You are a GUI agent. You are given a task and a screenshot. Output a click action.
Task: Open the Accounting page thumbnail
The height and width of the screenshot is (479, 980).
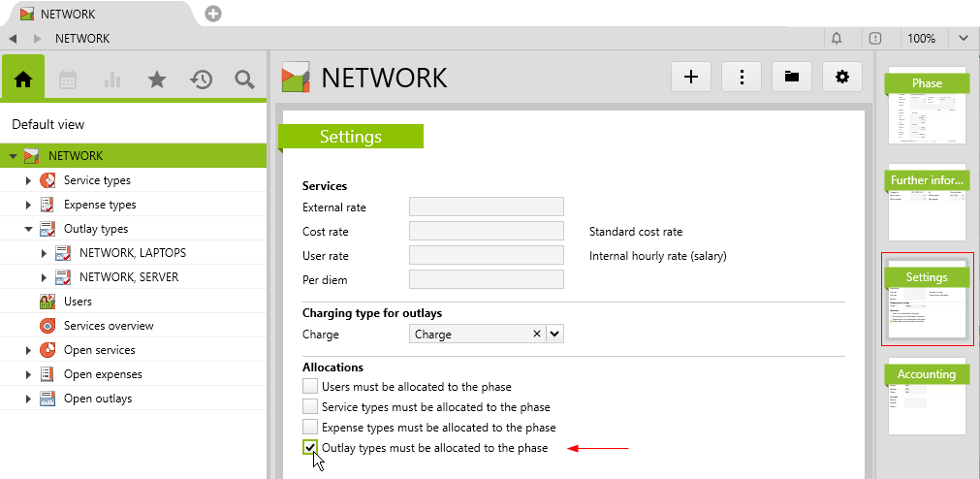point(926,396)
